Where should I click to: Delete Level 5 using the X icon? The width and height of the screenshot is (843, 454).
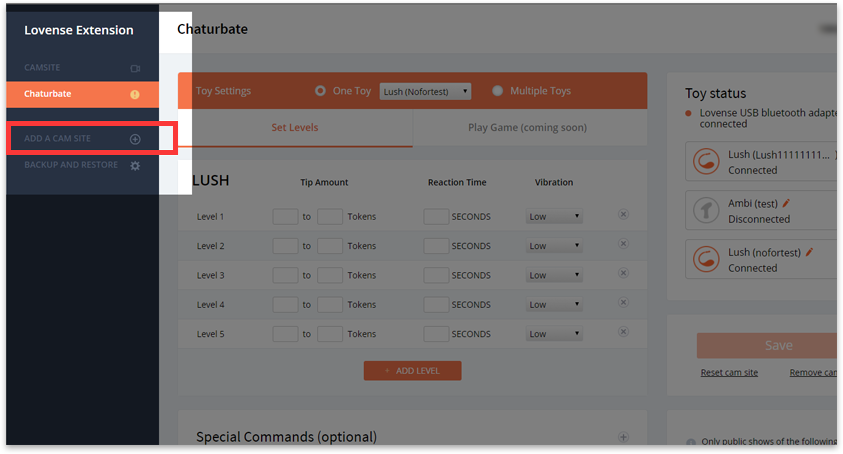(623, 332)
